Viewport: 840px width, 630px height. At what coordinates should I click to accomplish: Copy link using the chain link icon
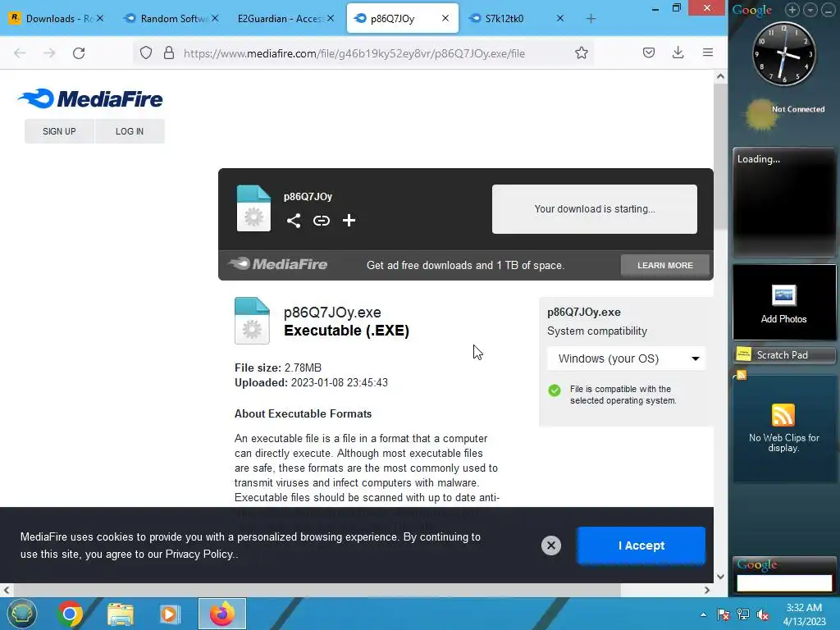click(x=322, y=220)
